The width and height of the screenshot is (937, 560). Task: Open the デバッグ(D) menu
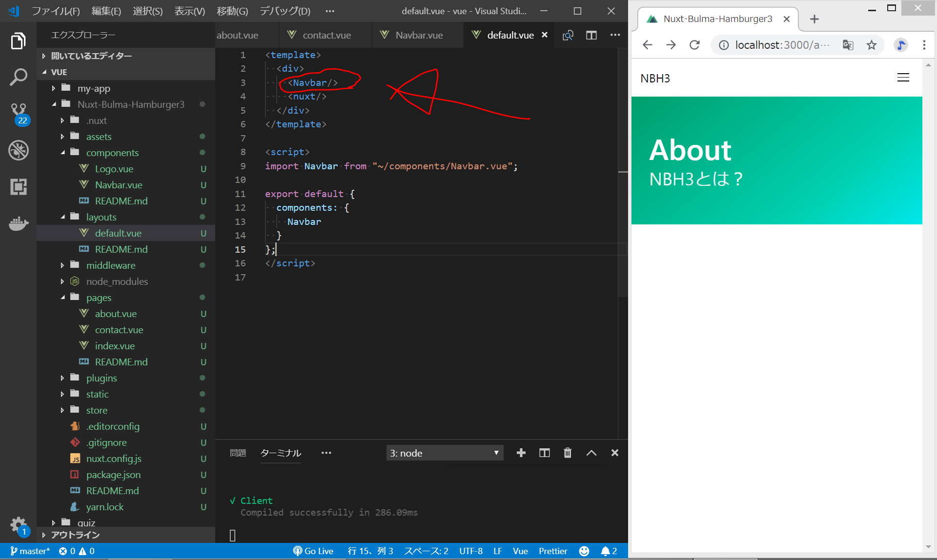point(285,11)
